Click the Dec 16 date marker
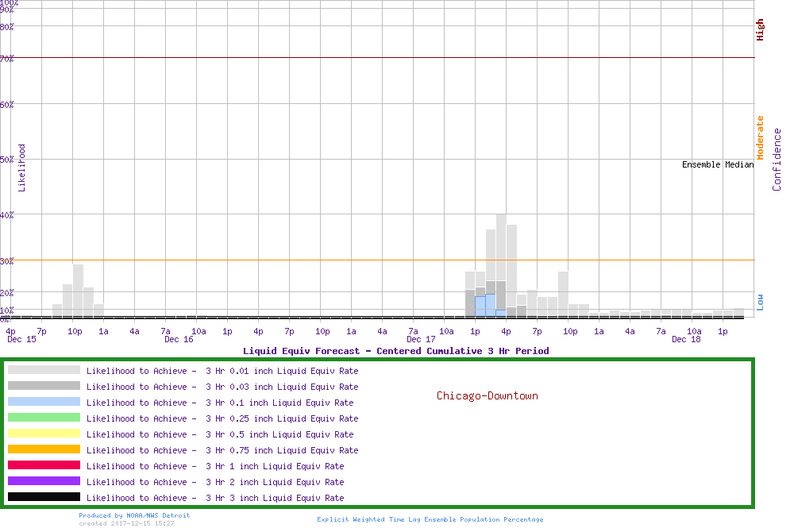 pyautogui.click(x=179, y=340)
